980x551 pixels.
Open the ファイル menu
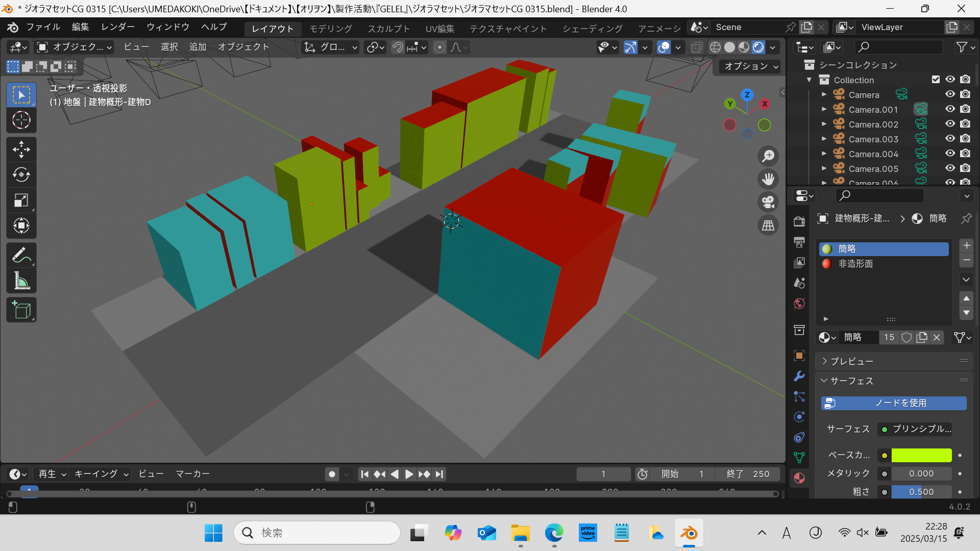point(43,27)
